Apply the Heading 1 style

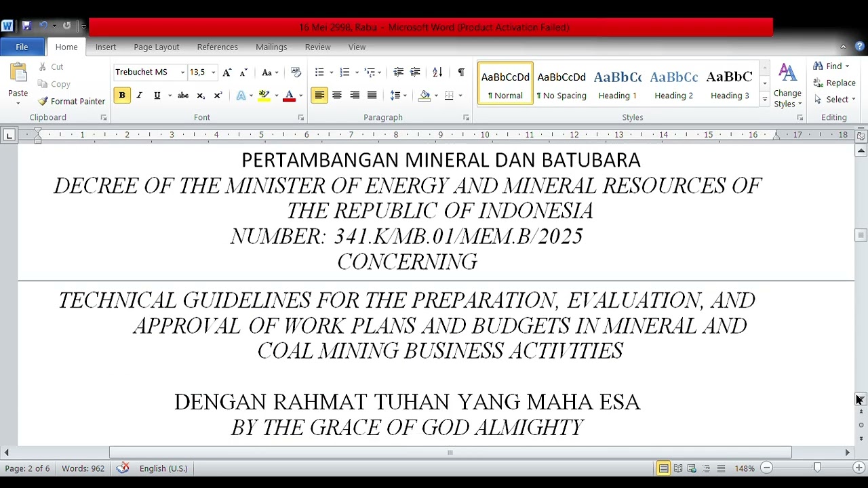pos(618,84)
